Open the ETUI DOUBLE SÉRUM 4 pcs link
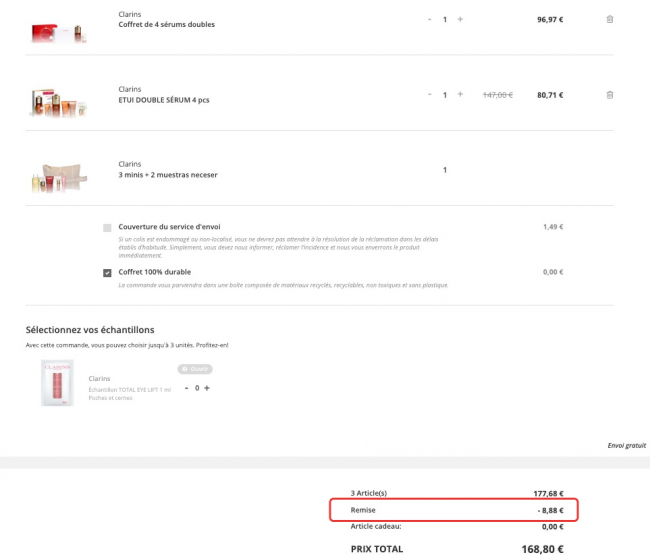This screenshot has height=555, width=650. click(x=163, y=100)
